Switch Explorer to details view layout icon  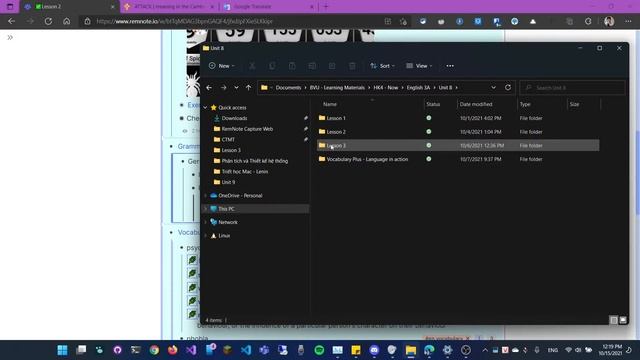[x=614, y=320]
